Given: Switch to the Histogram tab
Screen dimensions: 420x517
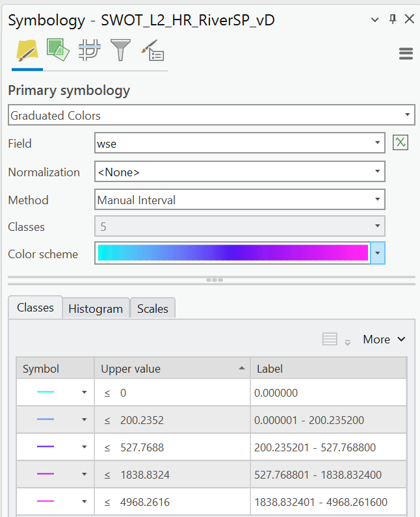Looking at the screenshot, I should tap(96, 309).
